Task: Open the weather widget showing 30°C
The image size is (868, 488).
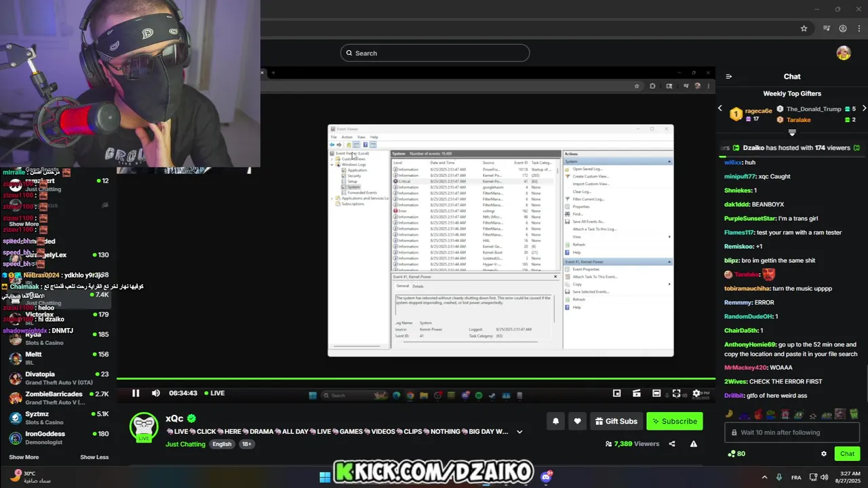Action: [x=31, y=476]
